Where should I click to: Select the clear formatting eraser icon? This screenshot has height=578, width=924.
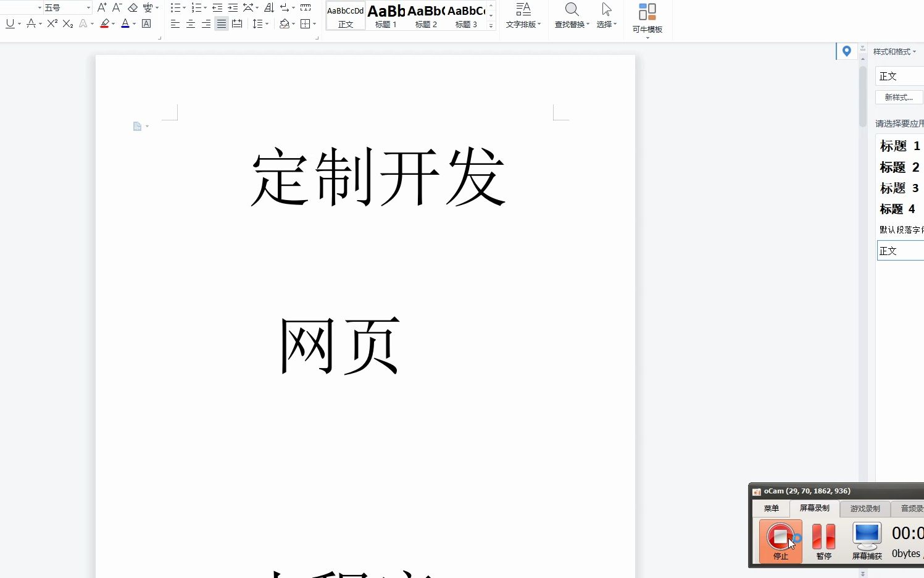(x=132, y=7)
